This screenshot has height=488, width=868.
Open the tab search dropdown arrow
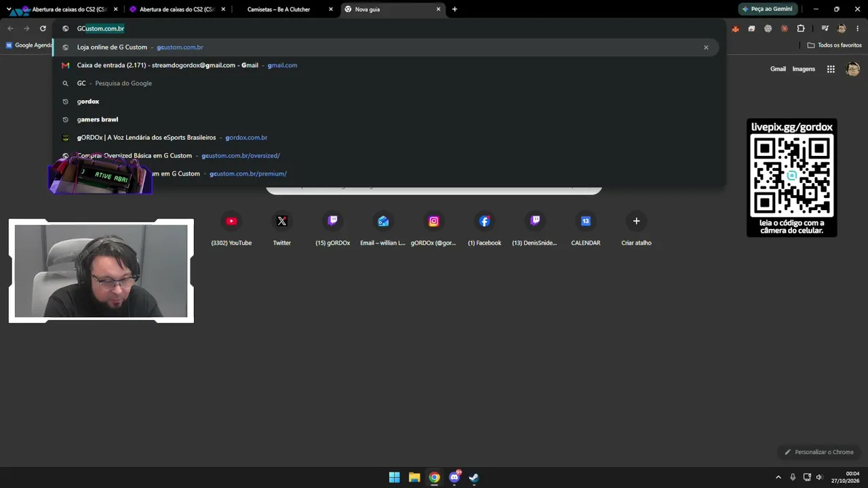click(x=9, y=9)
